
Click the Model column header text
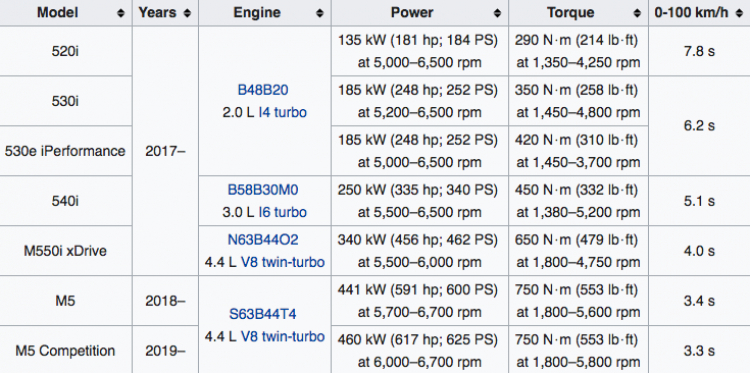coord(57,13)
